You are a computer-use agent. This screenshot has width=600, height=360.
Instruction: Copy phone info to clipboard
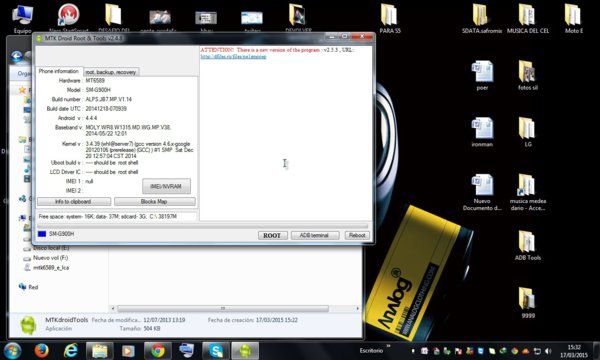pos(73,202)
